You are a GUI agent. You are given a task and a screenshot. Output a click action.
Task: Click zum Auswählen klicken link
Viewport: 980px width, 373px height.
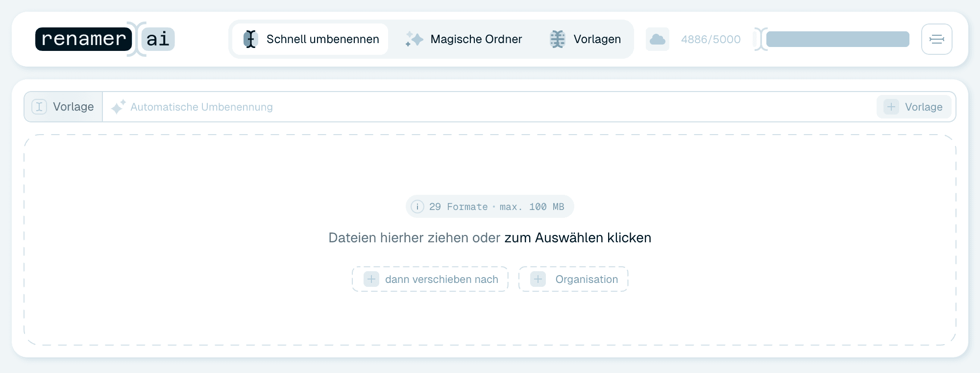coord(578,238)
